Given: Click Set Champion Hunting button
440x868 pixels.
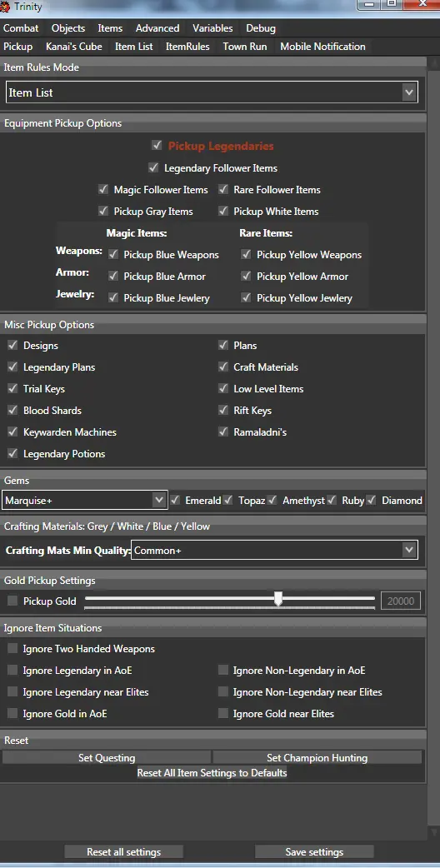Looking at the screenshot, I should (x=317, y=758).
